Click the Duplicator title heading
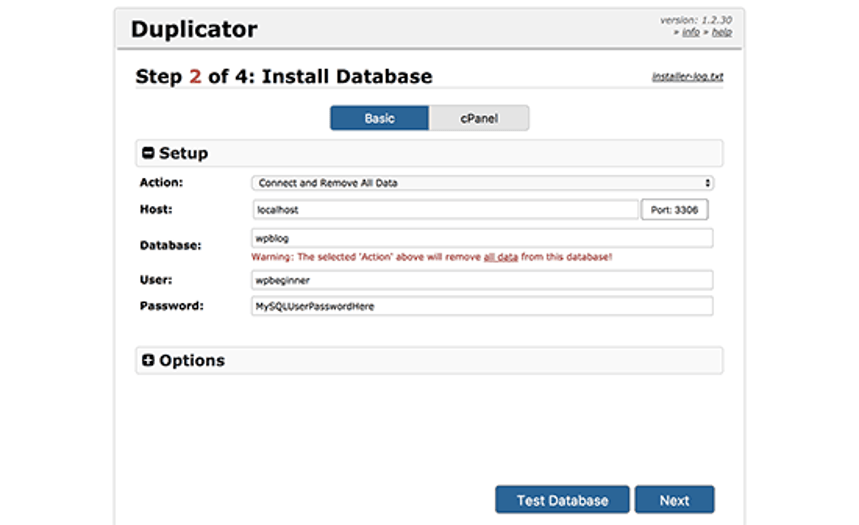The image size is (859, 525). pos(194,29)
